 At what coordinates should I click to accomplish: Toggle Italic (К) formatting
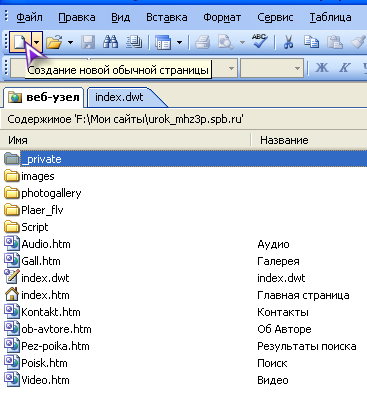[x=345, y=68]
